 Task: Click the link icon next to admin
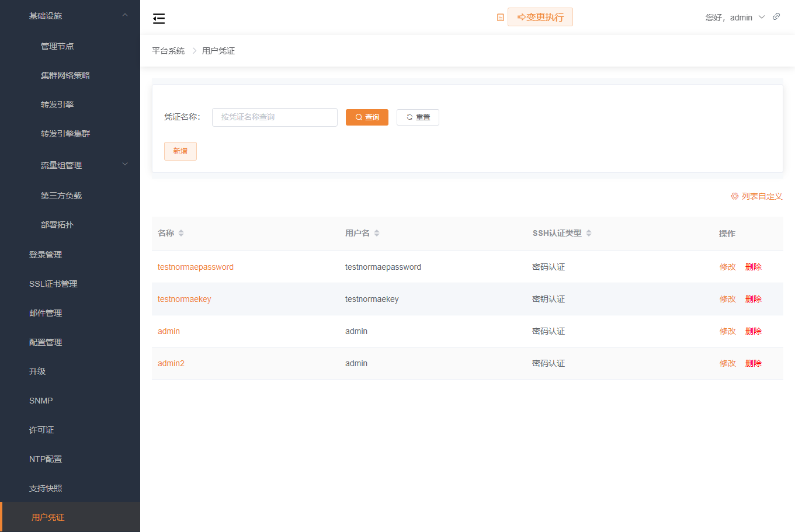[x=776, y=16]
